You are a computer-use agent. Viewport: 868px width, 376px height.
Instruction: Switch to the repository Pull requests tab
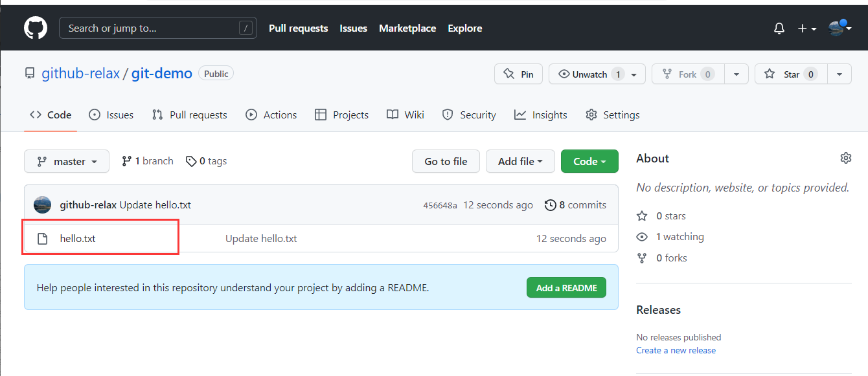tap(189, 115)
